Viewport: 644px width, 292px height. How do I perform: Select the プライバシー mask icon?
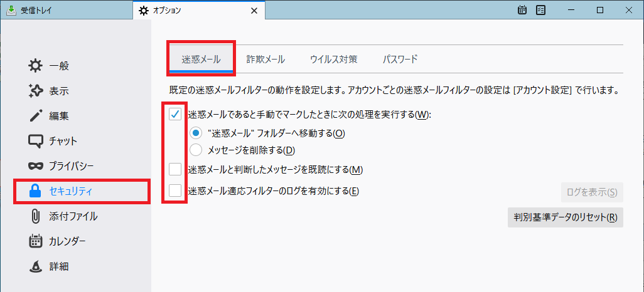36,165
